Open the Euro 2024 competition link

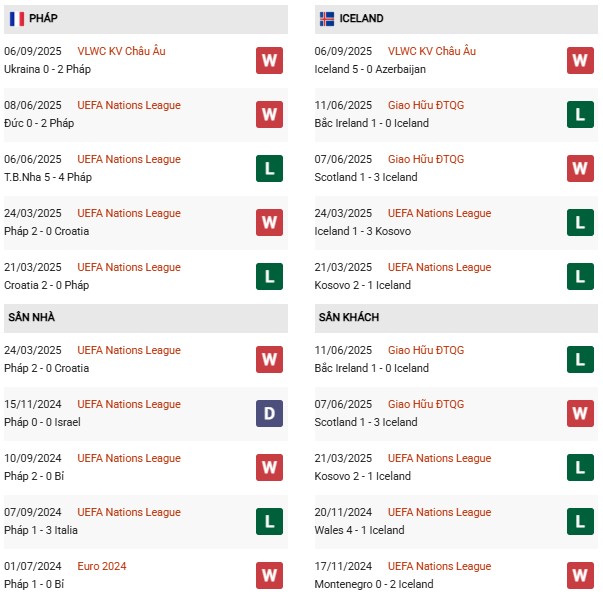pos(102,566)
